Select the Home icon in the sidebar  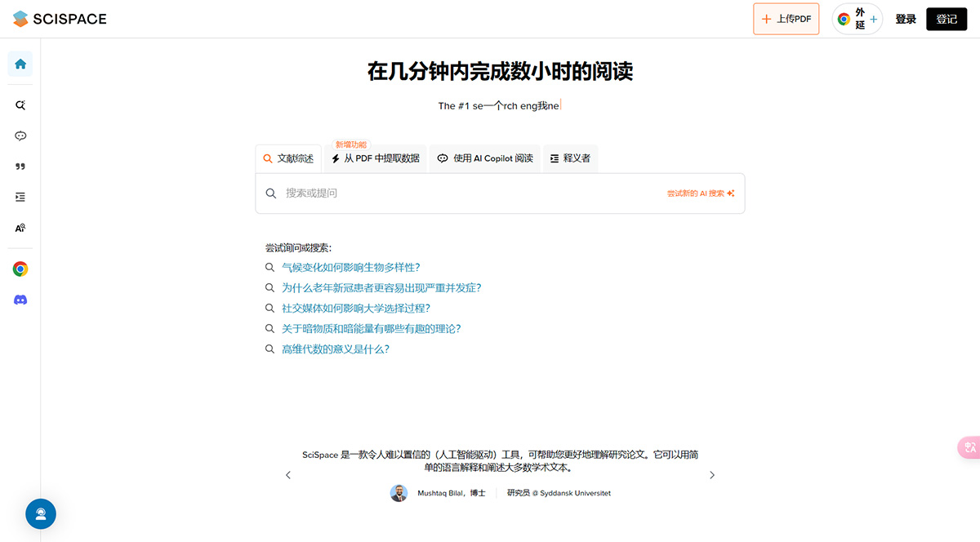(x=19, y=64)
